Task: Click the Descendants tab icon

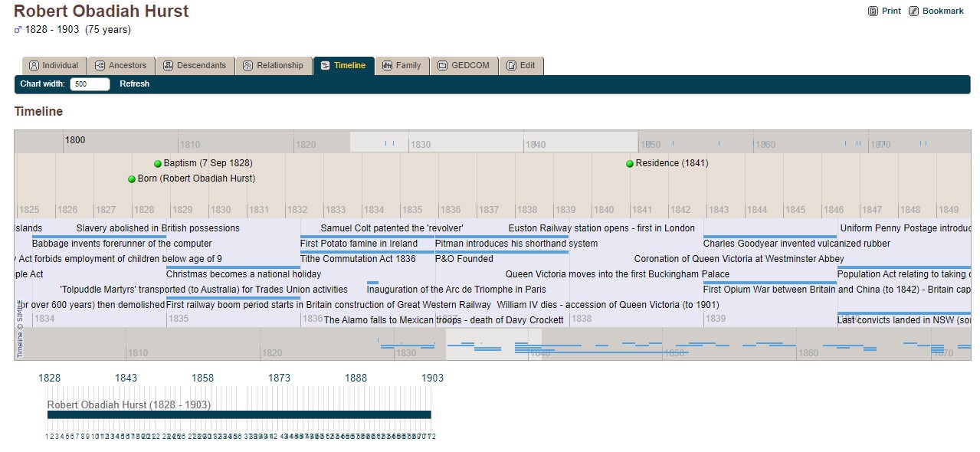Action: [x=168, y=66]
